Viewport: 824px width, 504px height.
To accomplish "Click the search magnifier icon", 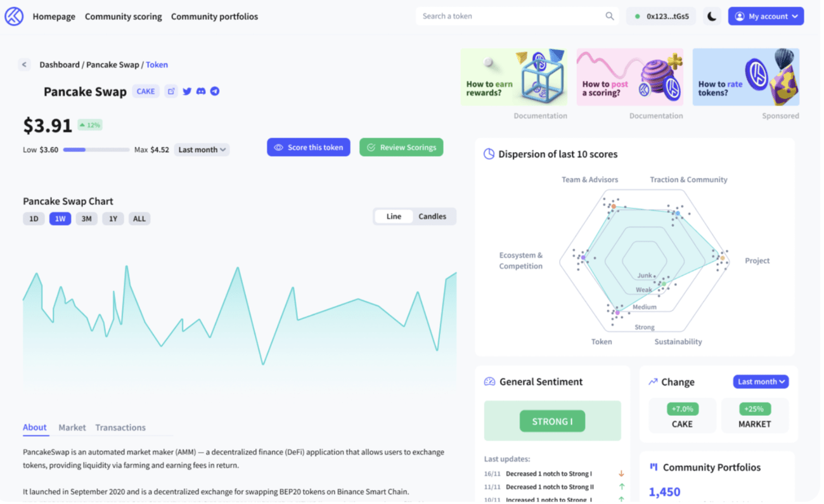I will click(610, 16).
